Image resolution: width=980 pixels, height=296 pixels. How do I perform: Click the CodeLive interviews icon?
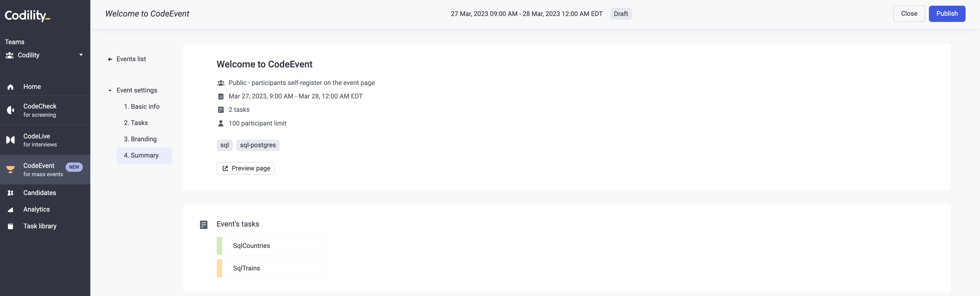(x=10, y=140)
